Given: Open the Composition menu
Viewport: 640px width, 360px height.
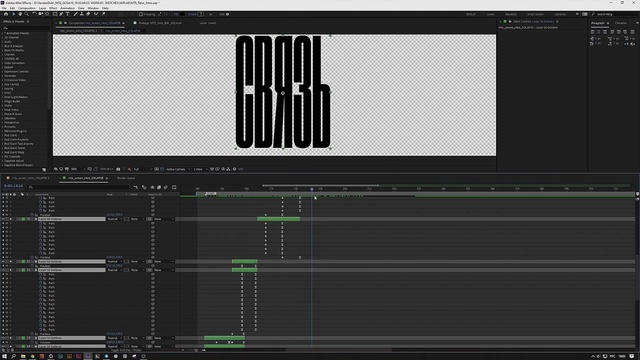Looking at the screenshot, I should 27,8.
